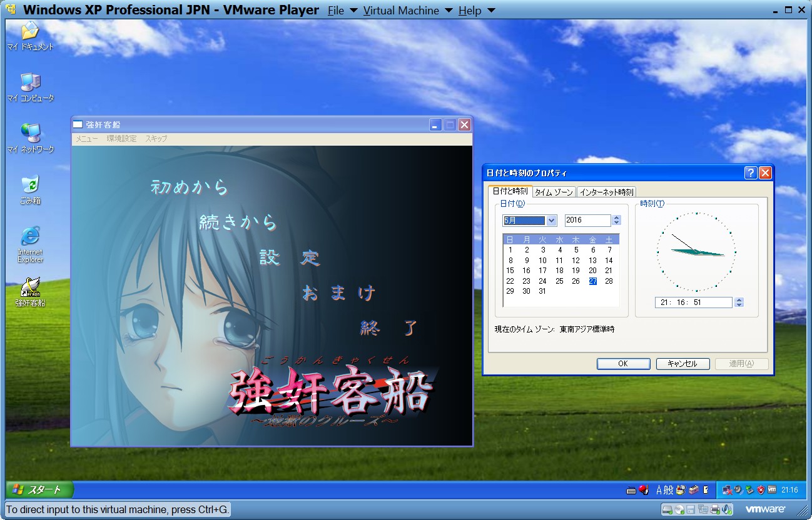Click the IME keyboard icon in the language bar
The height and width of the screenshot is (520, 812).
[631, 490]
